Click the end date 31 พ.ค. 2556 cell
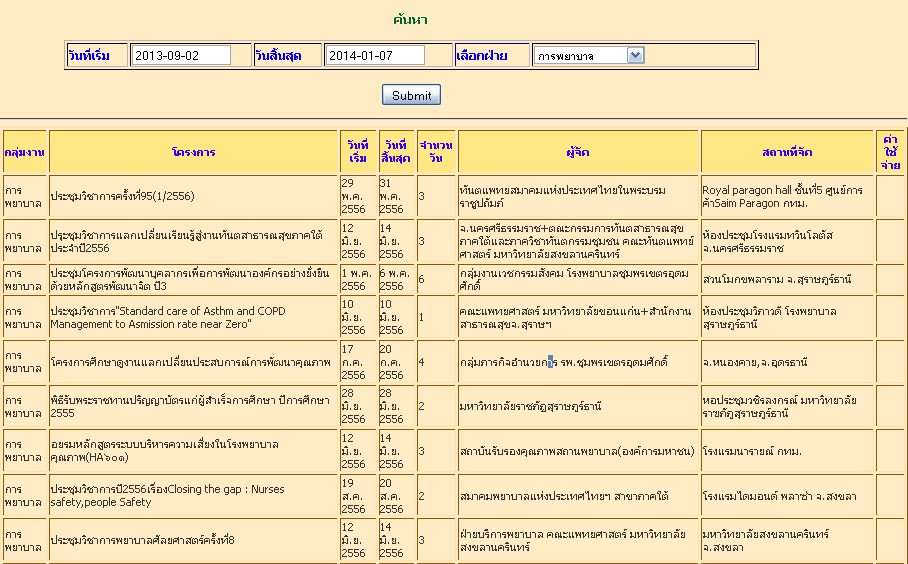 coord(396,196)
